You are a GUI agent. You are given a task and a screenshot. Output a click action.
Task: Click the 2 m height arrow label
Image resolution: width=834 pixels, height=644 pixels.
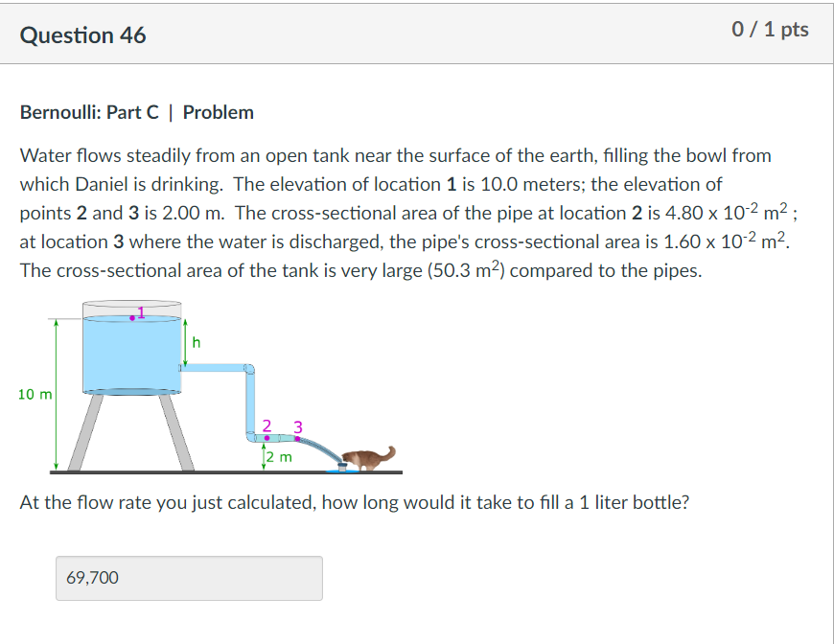coord(277,458)
